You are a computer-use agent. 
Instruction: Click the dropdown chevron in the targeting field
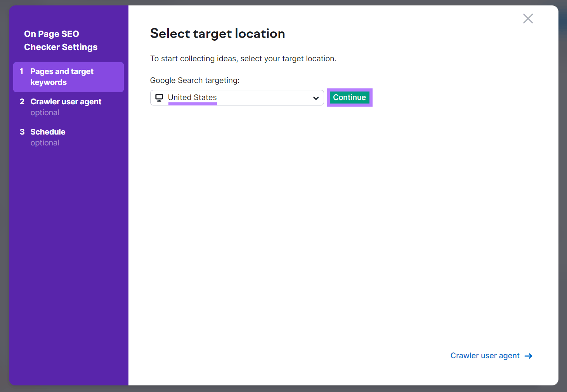[316, 98]
